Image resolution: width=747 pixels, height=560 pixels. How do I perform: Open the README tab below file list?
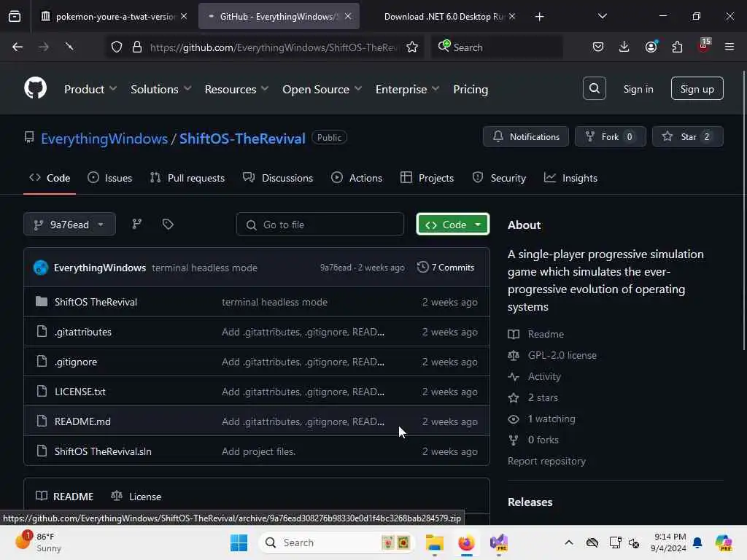click(65, 496)
